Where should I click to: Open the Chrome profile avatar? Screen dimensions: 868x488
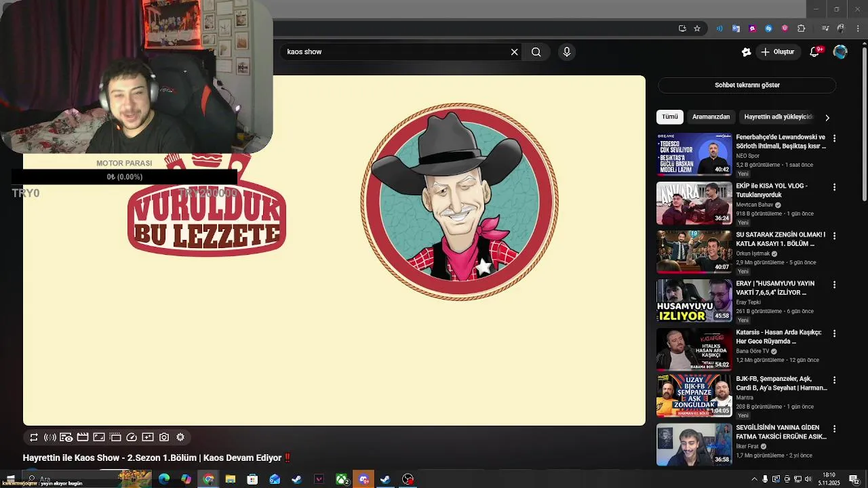(841, 28)
